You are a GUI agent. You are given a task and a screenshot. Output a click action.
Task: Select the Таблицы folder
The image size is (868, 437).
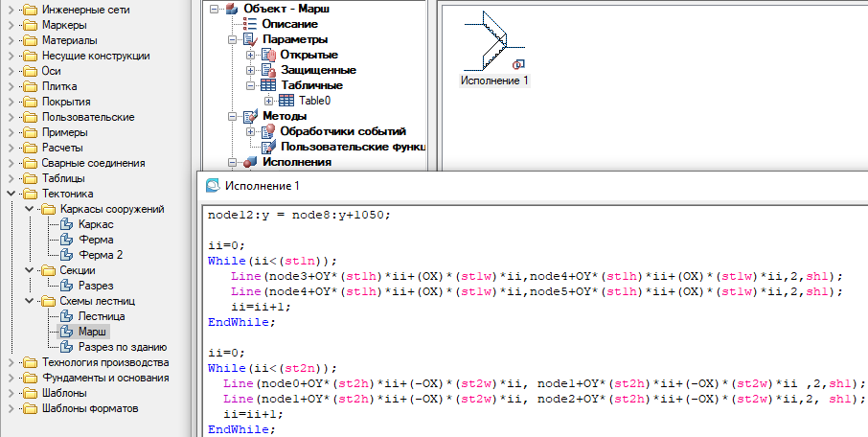63,178
